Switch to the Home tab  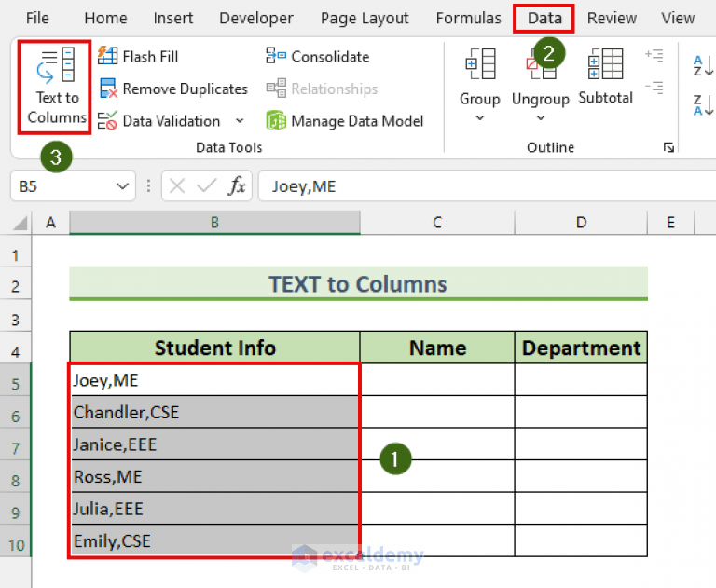click(x=105, y=19)
